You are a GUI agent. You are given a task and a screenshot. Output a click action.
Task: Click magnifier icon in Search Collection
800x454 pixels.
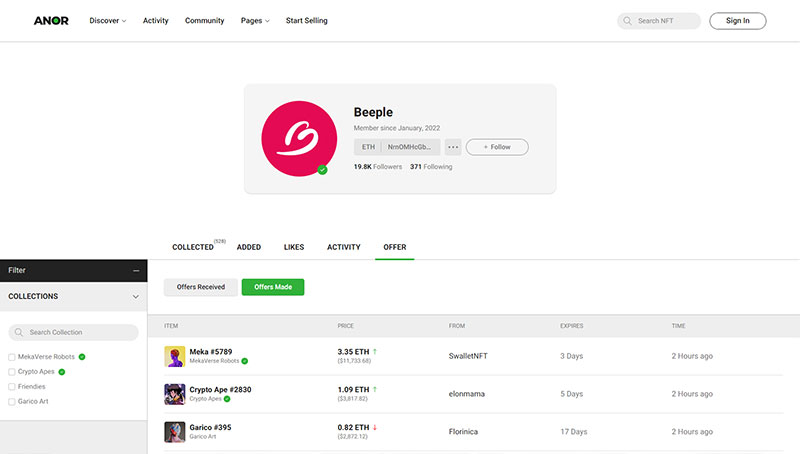coord(19,332)
